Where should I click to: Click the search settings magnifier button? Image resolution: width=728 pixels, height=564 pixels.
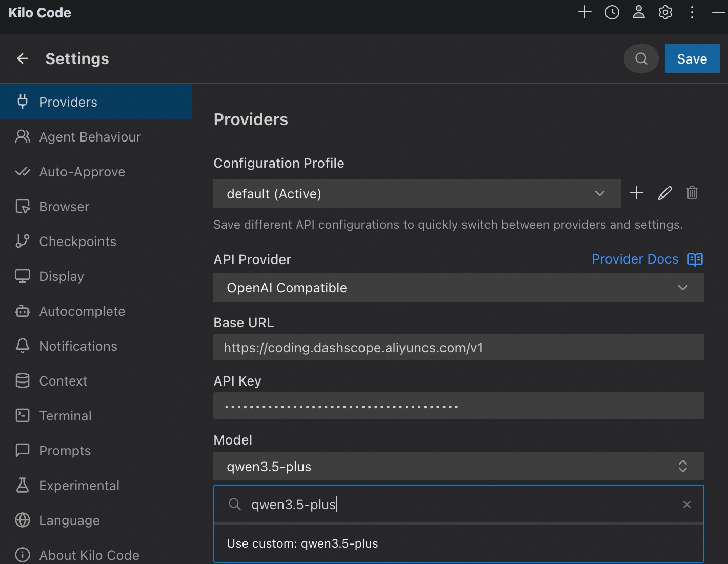coord(641,58)
